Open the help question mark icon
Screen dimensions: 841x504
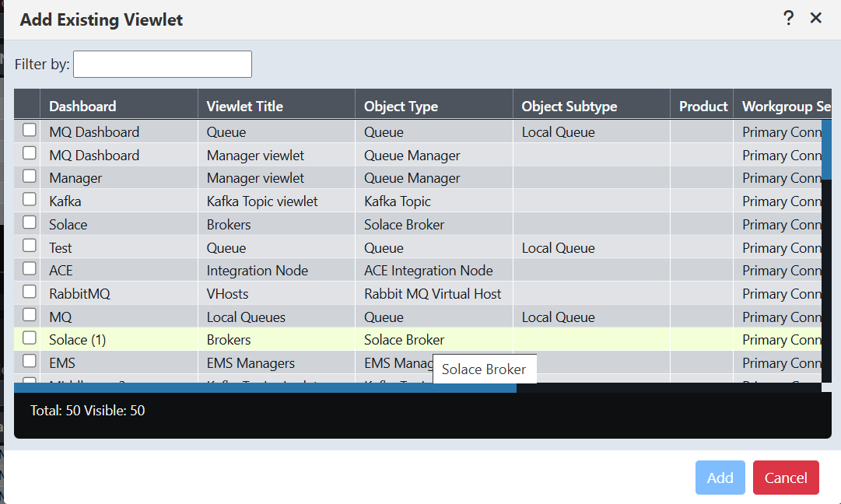788,18
